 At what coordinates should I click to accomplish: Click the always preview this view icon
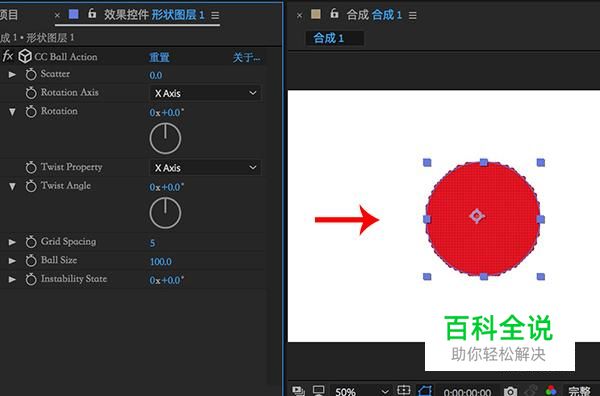(298, 391)
